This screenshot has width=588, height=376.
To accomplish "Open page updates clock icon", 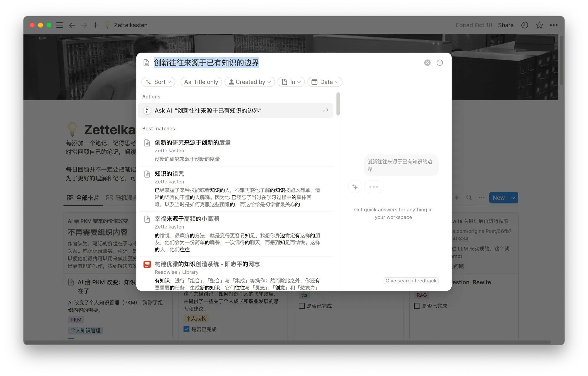I will pos(525,25).
